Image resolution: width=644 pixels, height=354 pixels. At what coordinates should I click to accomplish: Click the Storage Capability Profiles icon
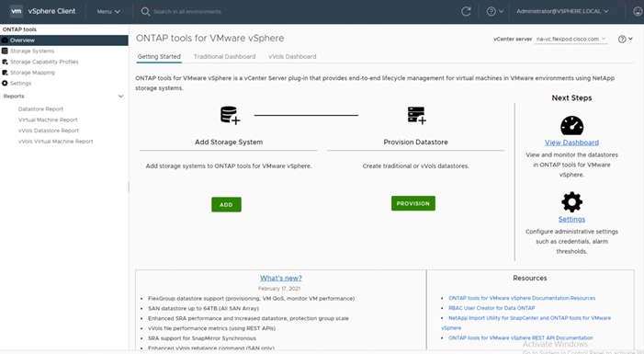[x=5, y=62]
